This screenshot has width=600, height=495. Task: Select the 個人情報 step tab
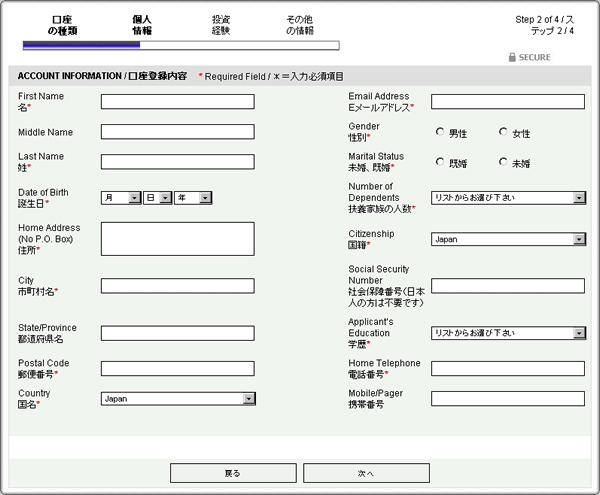pos(142,25)
